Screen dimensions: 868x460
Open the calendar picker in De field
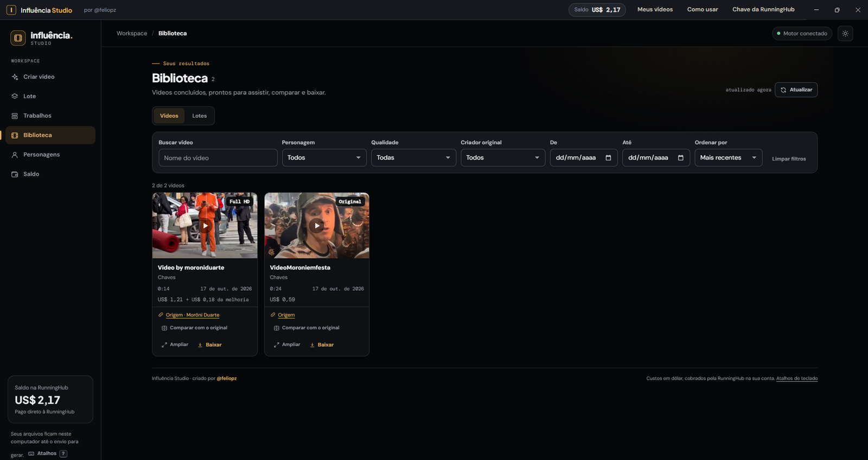tap(608, 158)
